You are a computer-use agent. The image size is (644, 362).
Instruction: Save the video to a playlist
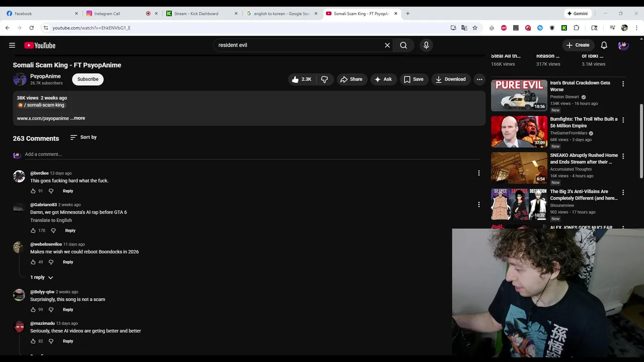pos(413,79)
